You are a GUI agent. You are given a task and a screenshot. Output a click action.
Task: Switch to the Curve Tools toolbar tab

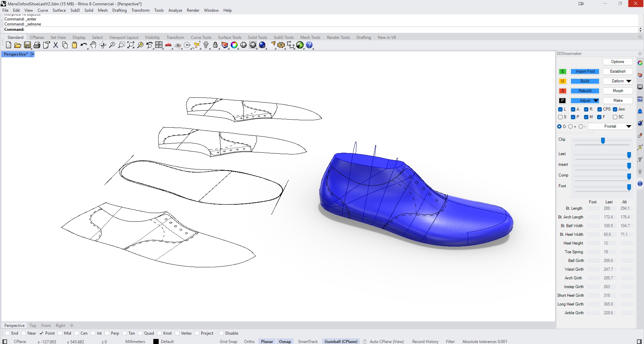click(201, 38)
